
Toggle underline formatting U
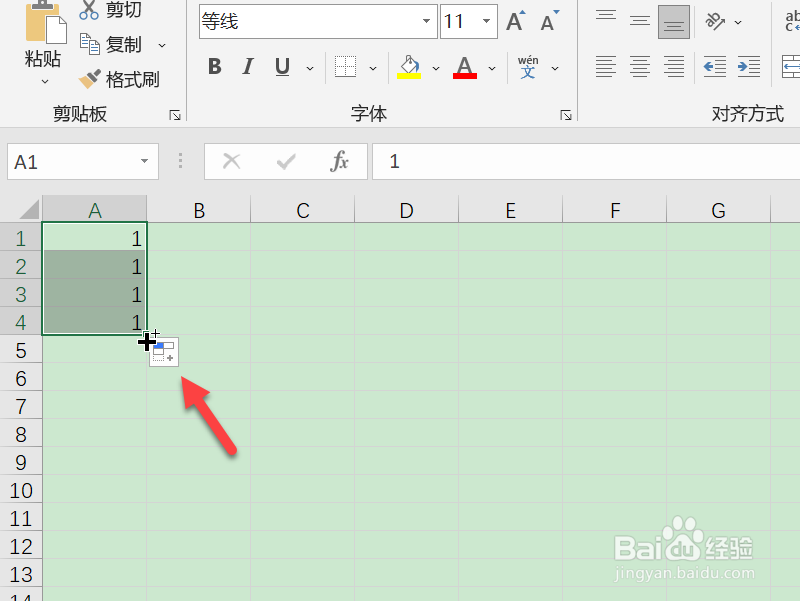pyautogui.click(x=282, y=66)
